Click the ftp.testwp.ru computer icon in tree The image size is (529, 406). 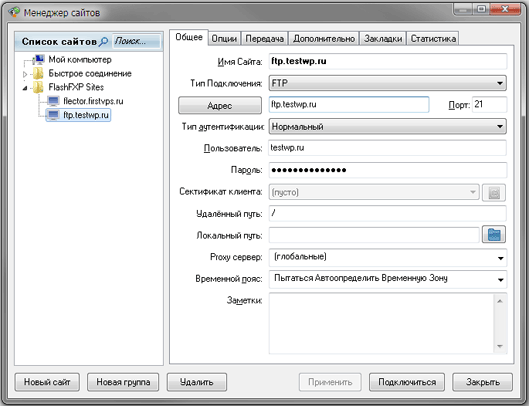point(54,115)
